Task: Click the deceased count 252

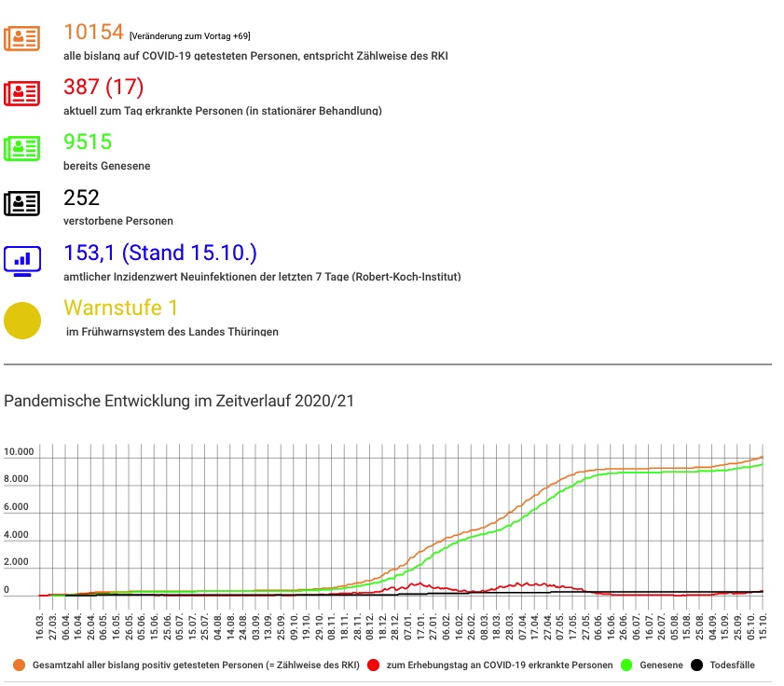Action: (81, 198)
